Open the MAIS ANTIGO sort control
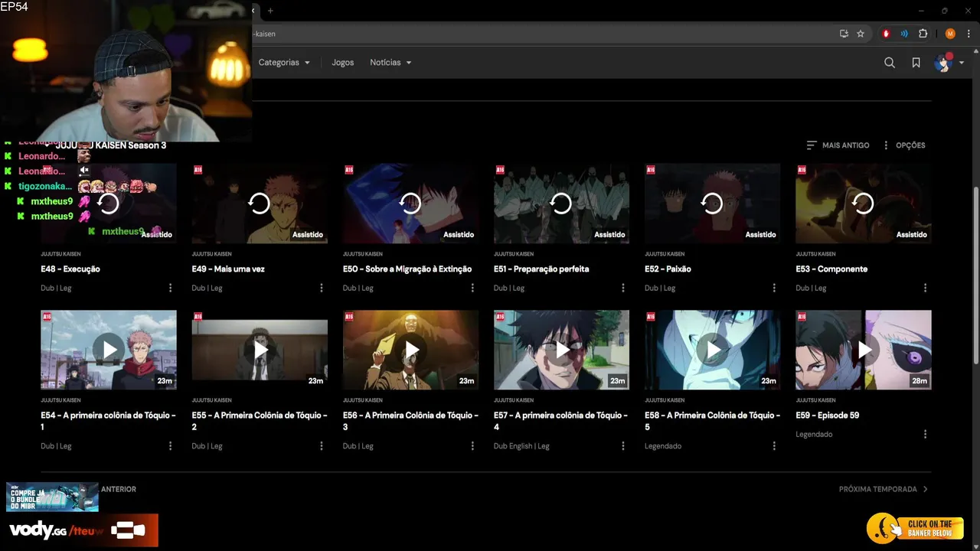 (x=838, y=145)
